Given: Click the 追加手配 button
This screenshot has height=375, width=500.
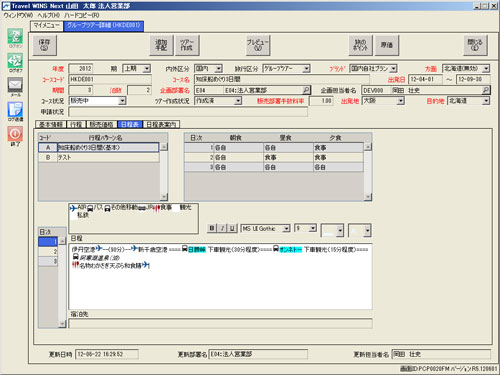Looking at the screenshot, I should (161, 45).
